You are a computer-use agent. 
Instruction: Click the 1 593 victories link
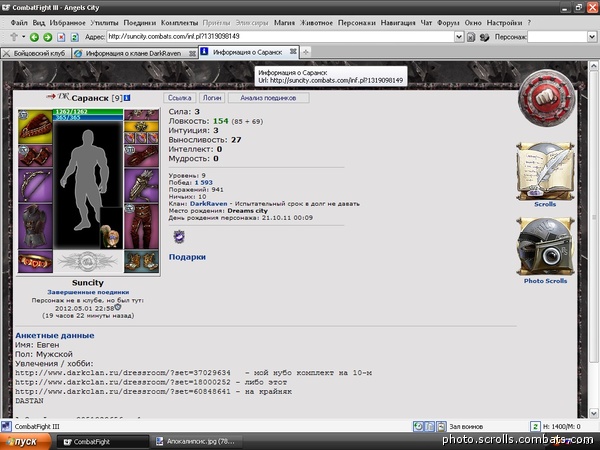(204, 183)
